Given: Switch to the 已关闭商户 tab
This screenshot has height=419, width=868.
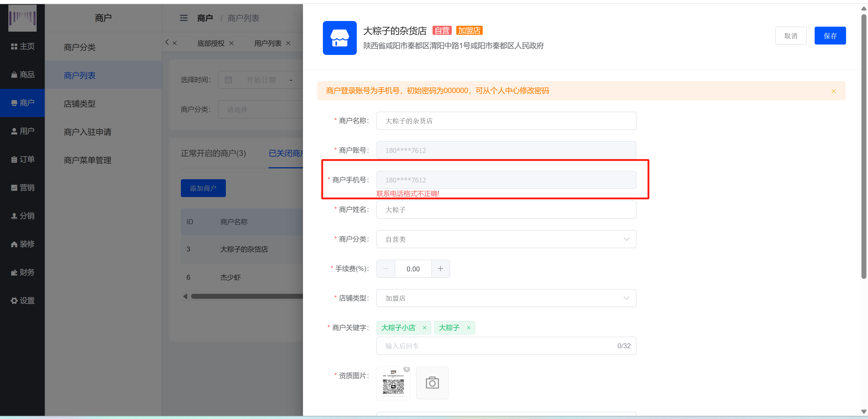Looking at the screenshot, I should [286, 153].
